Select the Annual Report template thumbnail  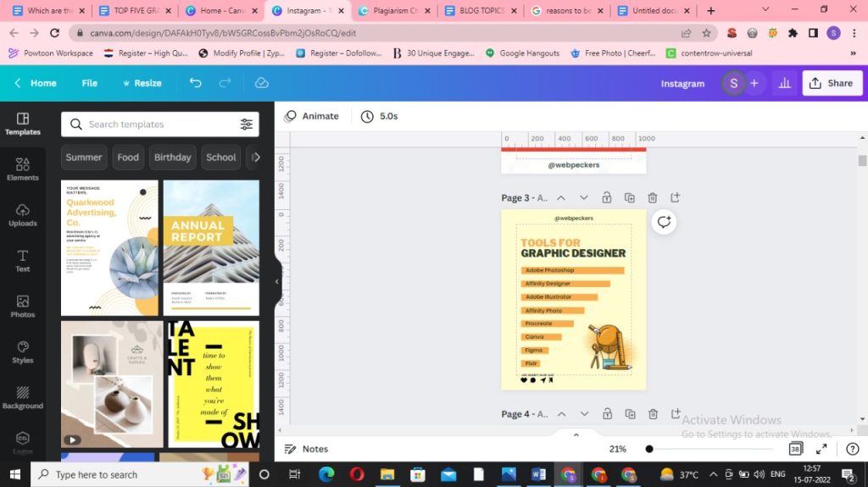(x=211, y=248)
